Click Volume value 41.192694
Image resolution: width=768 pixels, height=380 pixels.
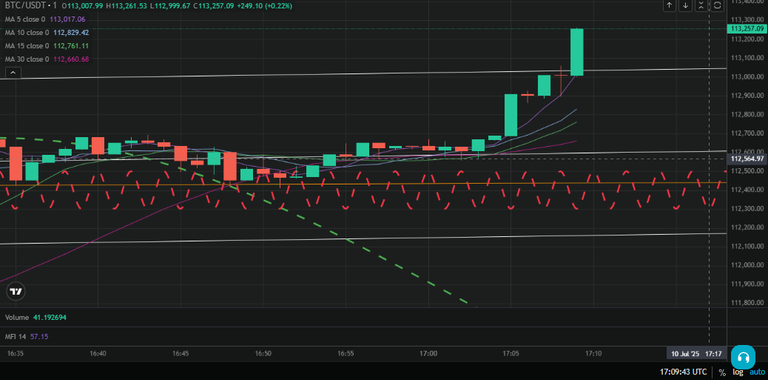click(50, 317)
